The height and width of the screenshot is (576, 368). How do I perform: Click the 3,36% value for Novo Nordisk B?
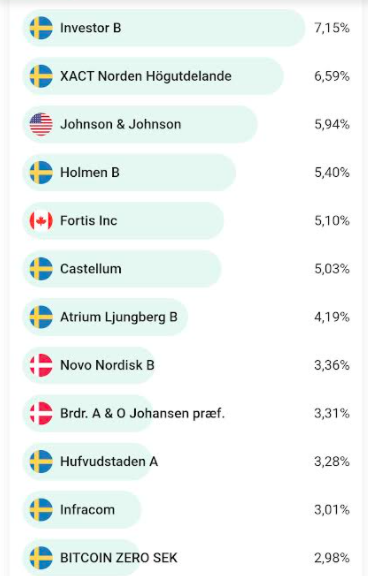(332, 365)
